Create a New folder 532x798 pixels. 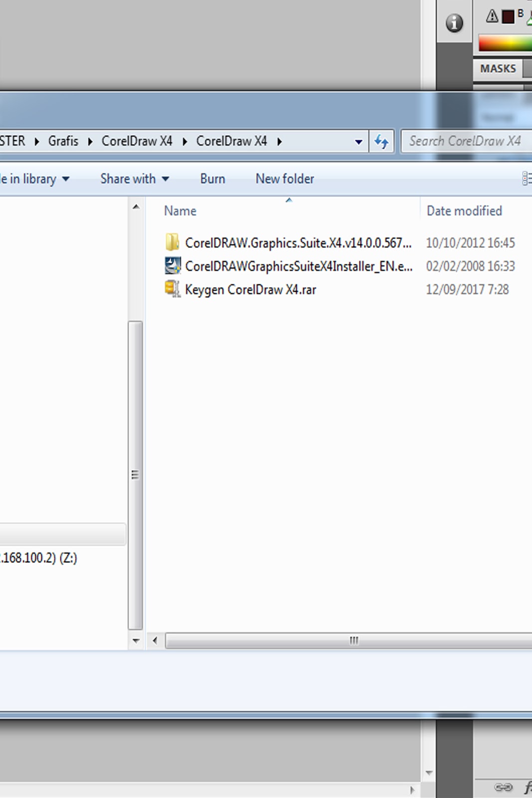click(285, 179)
